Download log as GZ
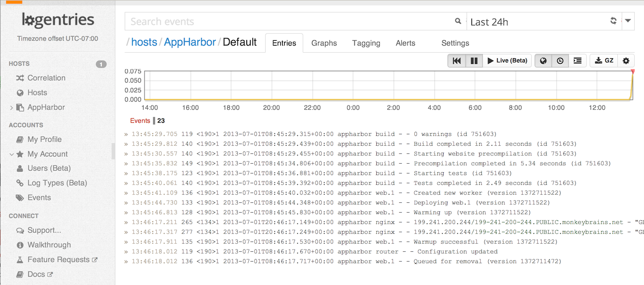 pos(604,61)
